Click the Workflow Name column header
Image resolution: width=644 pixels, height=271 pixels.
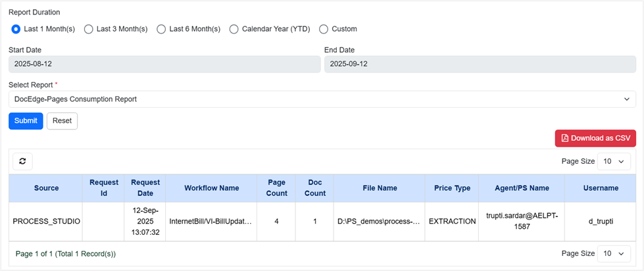tap(211, 188)
